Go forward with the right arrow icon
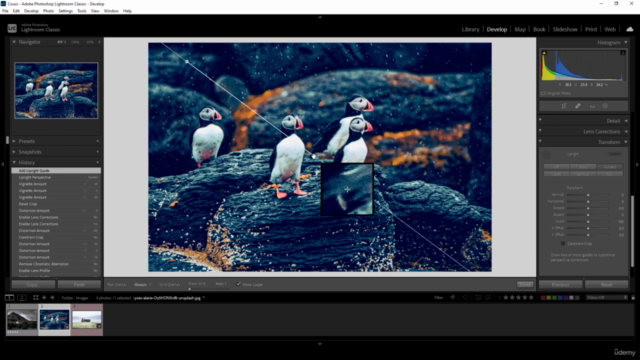 point(52,298)
